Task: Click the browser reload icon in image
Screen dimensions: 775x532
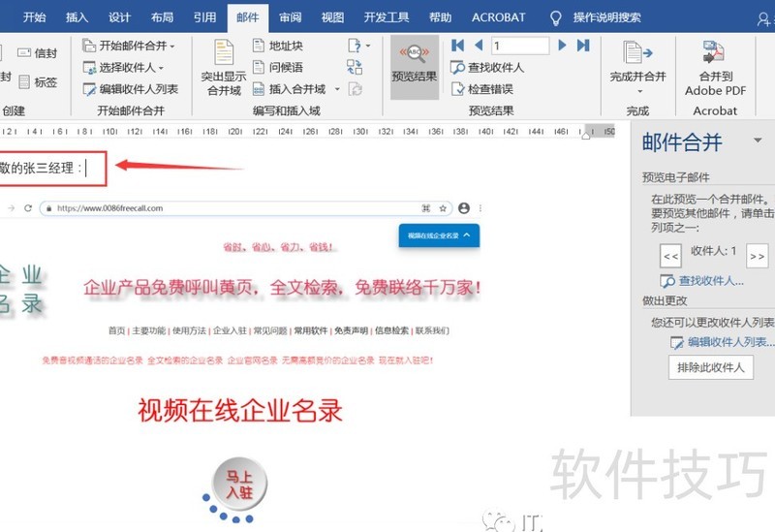Action: click(28, 208)
